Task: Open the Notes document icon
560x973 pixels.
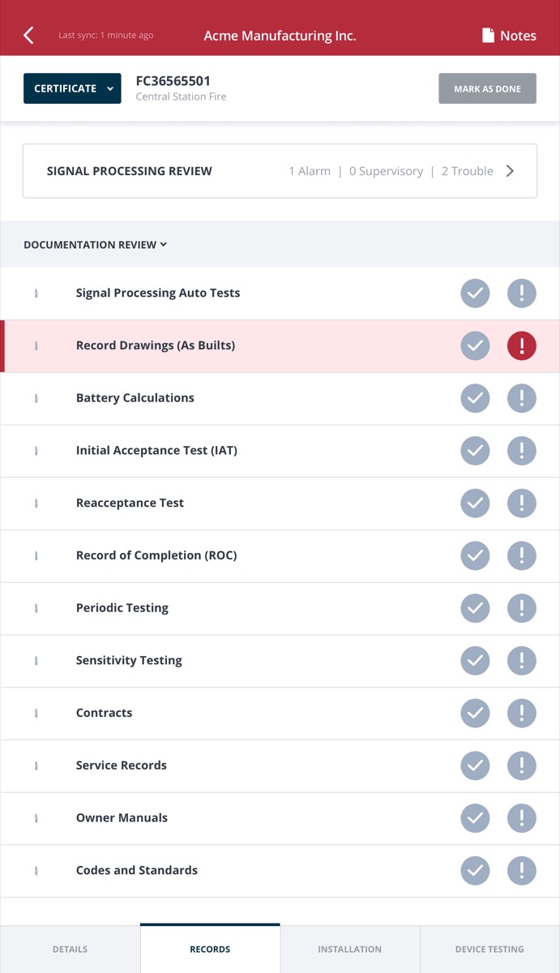Action: pos(488,36)
